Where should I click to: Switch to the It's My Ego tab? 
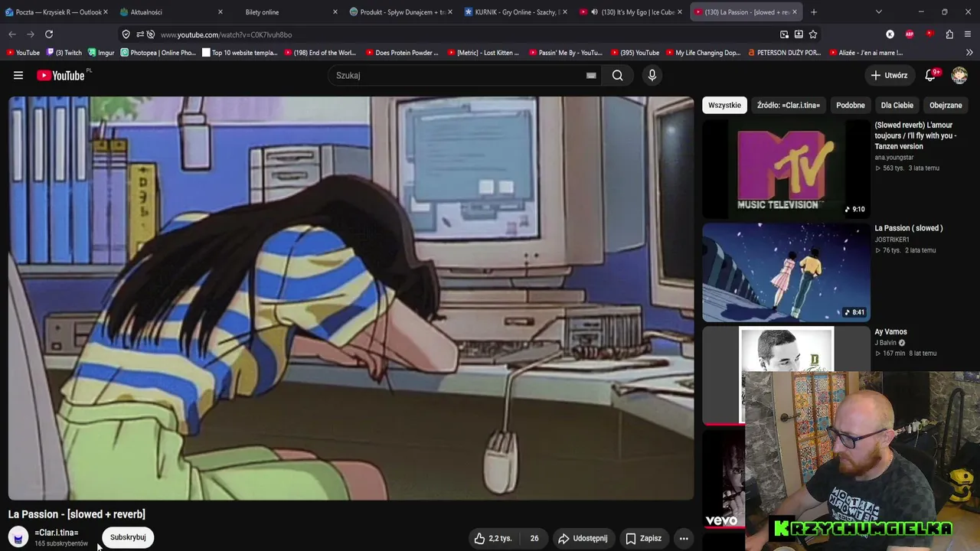632,12
